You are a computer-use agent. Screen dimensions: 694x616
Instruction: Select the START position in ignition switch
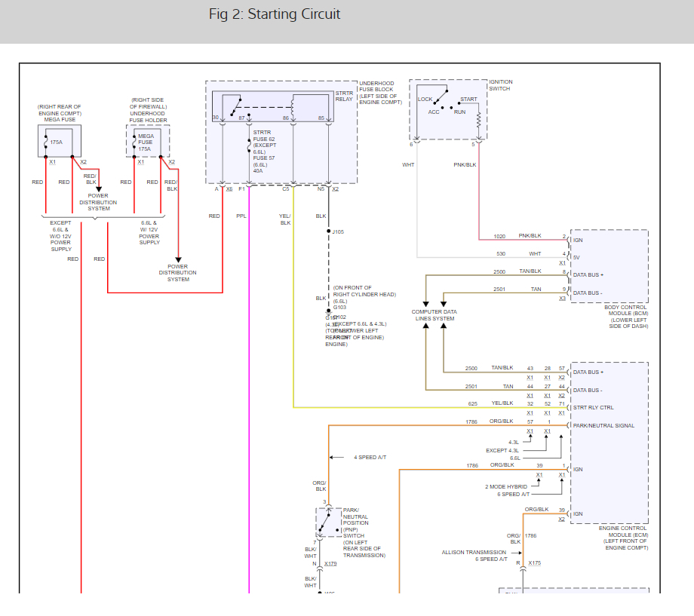click(x=468, y=99)
